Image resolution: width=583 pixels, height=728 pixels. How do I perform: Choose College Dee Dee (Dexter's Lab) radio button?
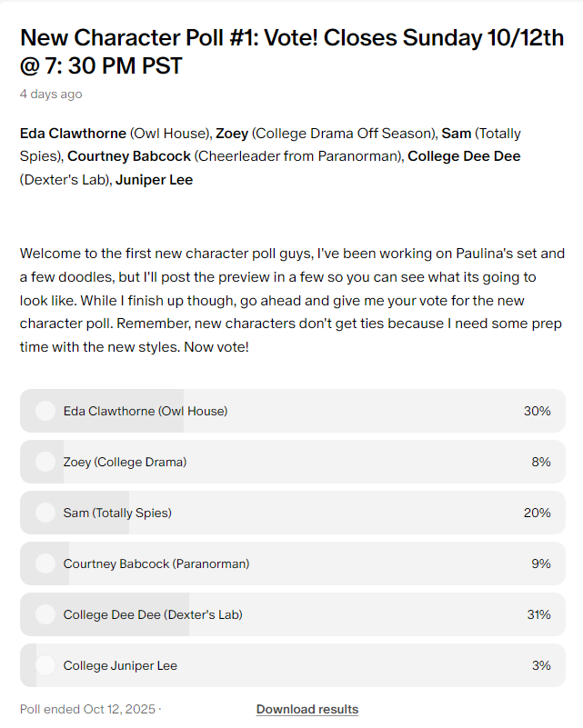(45, 614)
